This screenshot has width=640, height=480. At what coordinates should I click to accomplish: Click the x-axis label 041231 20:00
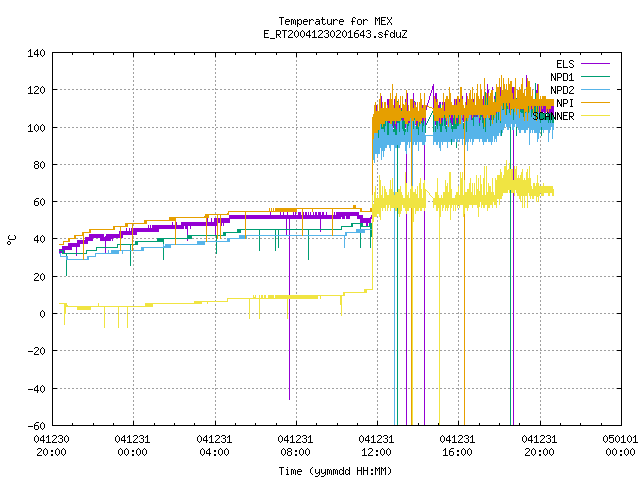tap(539, 446)
